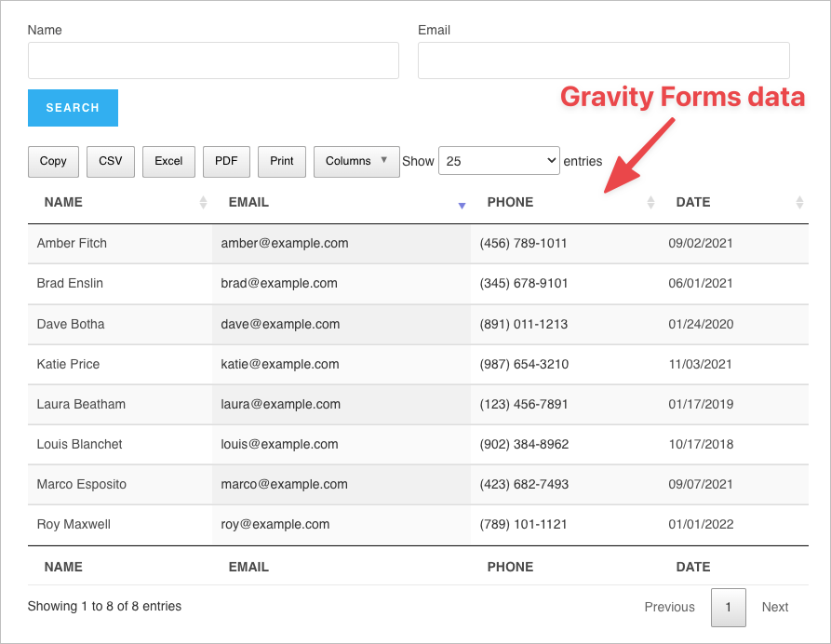
Task: Click footer NAME column label
Action: (x=63, y=567)
